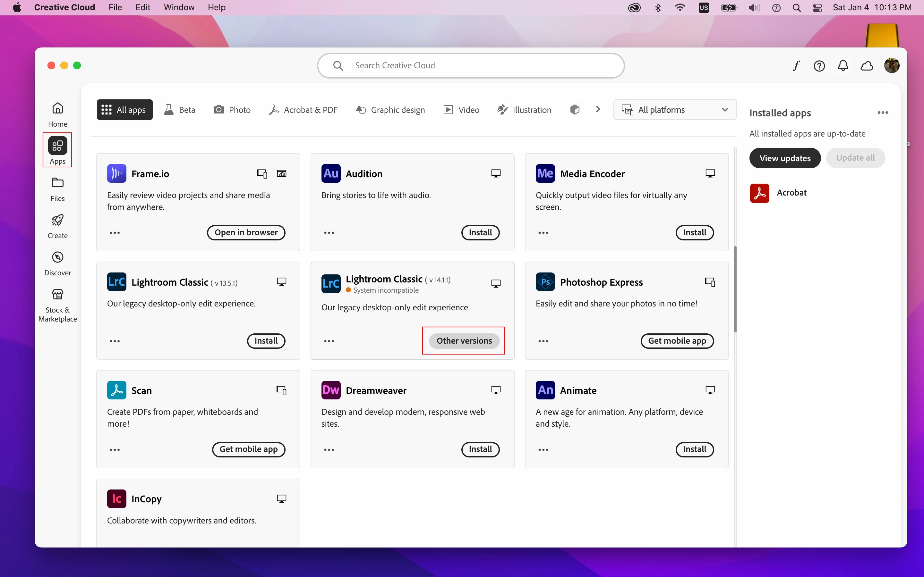Install Media Encoder

(694, 232)
